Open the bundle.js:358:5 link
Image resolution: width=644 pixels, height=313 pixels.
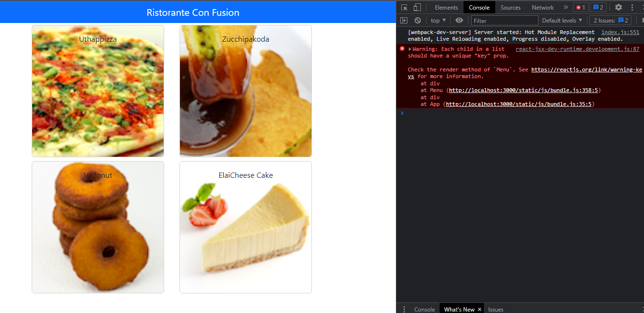pyautogui.click(x=524, y=90)
